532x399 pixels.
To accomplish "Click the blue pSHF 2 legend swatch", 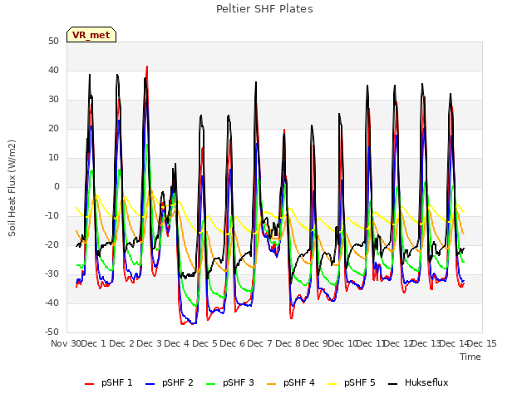I will (x=150, y=384).
